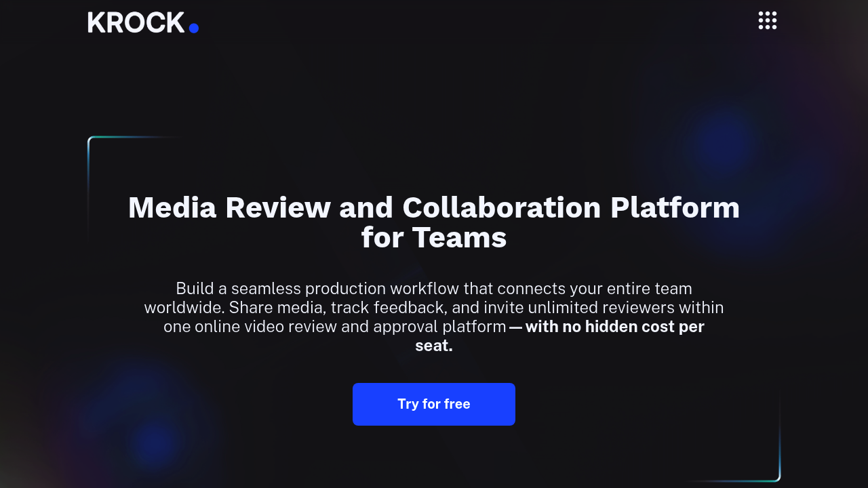
Task: Open the nine-dot grid menu
Action: (767, 20)
